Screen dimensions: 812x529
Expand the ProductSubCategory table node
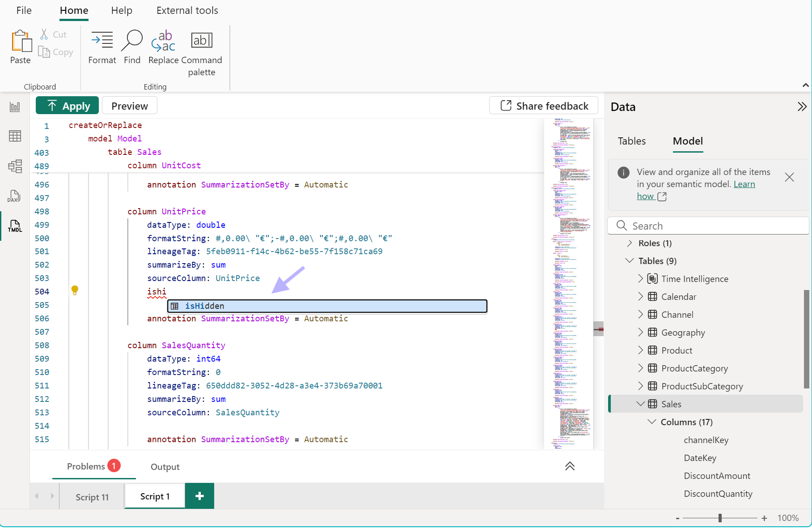point(640,386)
